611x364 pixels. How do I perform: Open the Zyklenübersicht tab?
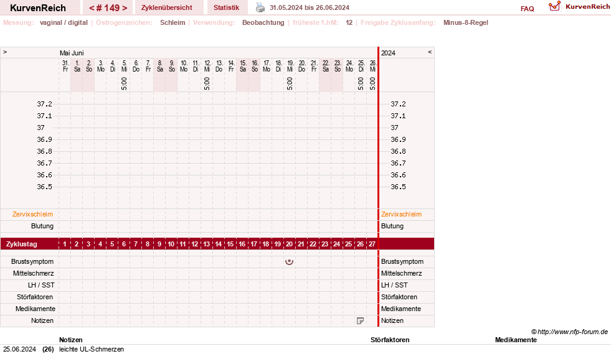click(x=167, y=7)
